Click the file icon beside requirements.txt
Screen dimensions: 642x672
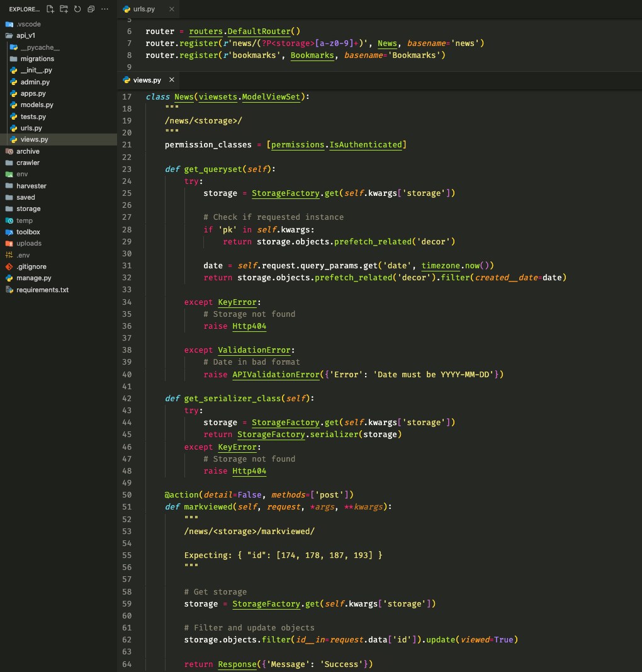pyautogui.click(x=9, y=290)
